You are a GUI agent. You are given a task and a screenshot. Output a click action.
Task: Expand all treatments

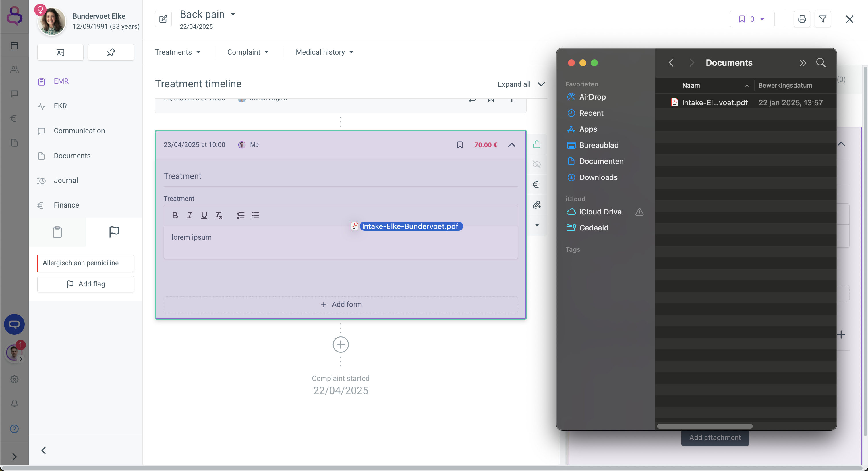[x=521, y=84]
